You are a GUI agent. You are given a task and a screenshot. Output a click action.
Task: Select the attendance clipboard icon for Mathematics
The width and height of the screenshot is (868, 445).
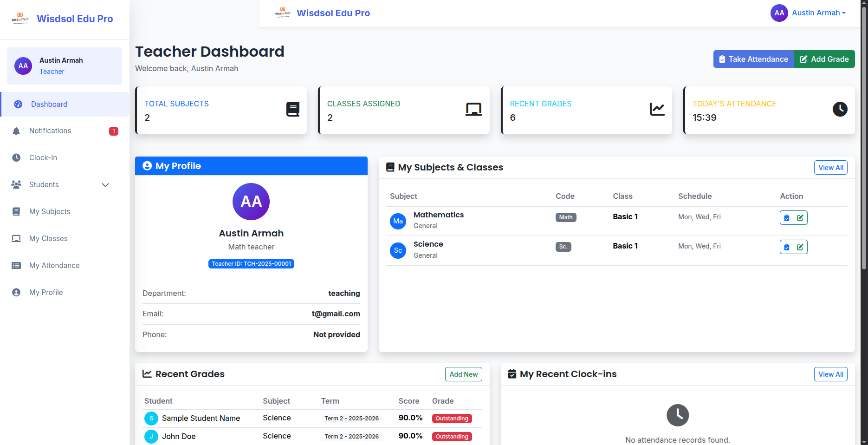click(x=786, y=217)
